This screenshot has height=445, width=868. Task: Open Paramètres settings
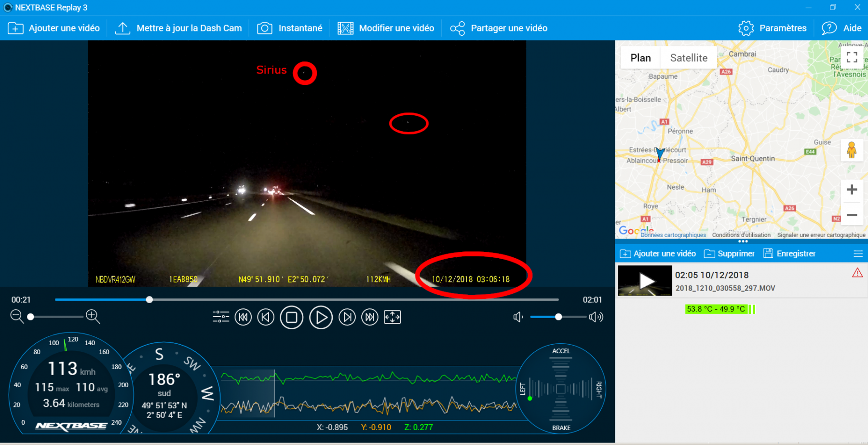point(772,28)
